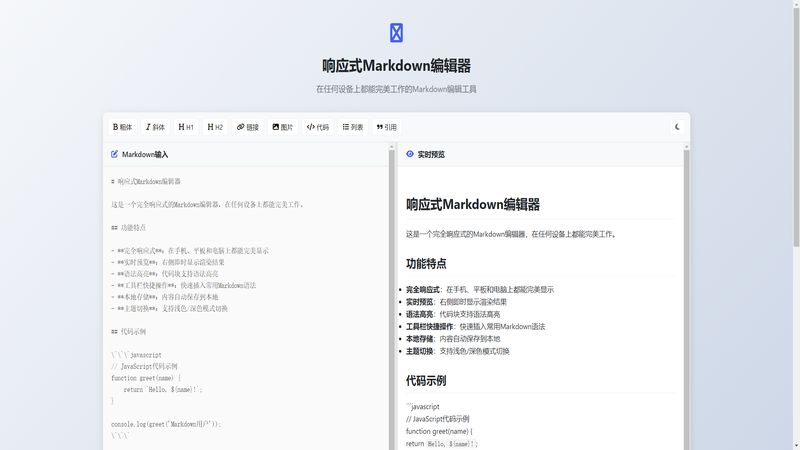800x450 pixels.
Task: Click the browser page vertical scrollbar
Action: (x=795, y=120)
